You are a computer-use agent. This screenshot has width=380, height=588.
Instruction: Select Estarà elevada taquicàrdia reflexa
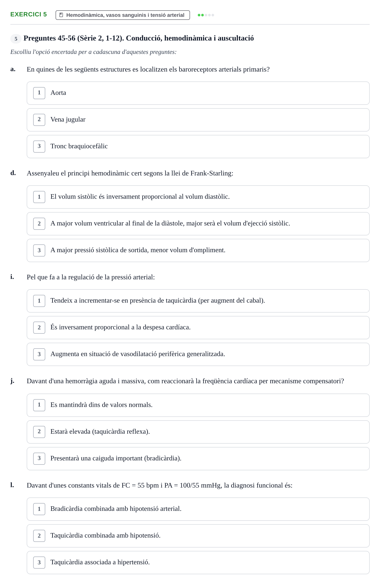pyautogui.click(x=198, y=432)
